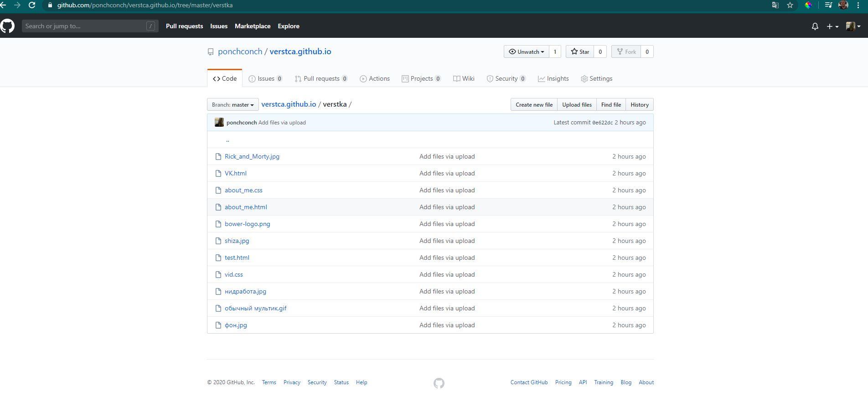
Task: Click the colorful extension icon in browser toolbar
Action: [x=808, y=5]
